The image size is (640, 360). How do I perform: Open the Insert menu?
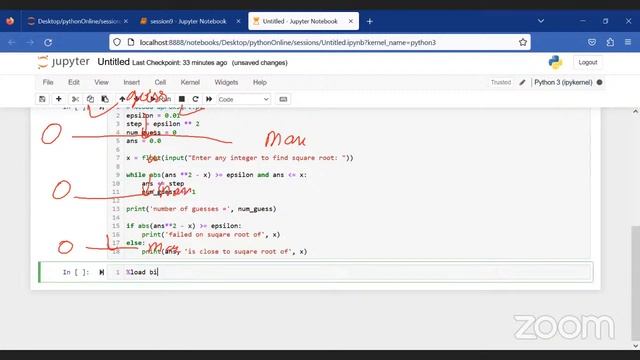pos(131,82)
